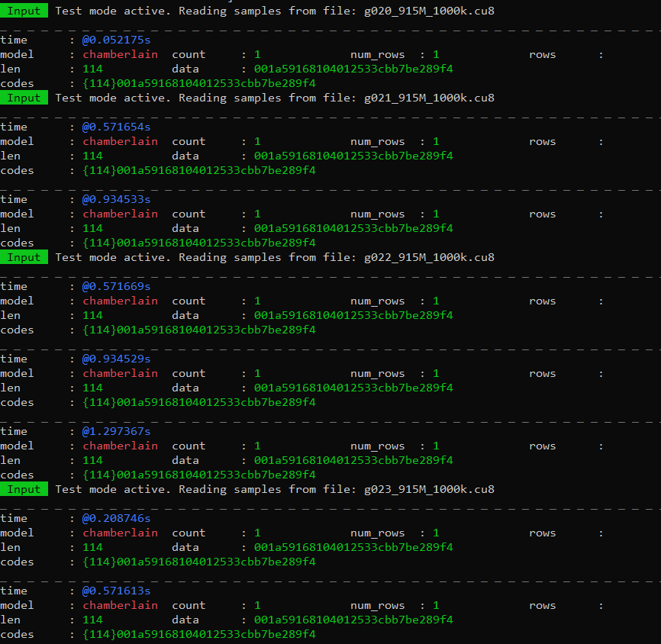Select filename g020_915M_1000k.cu8
661x644 pixels.
(429, 11)
